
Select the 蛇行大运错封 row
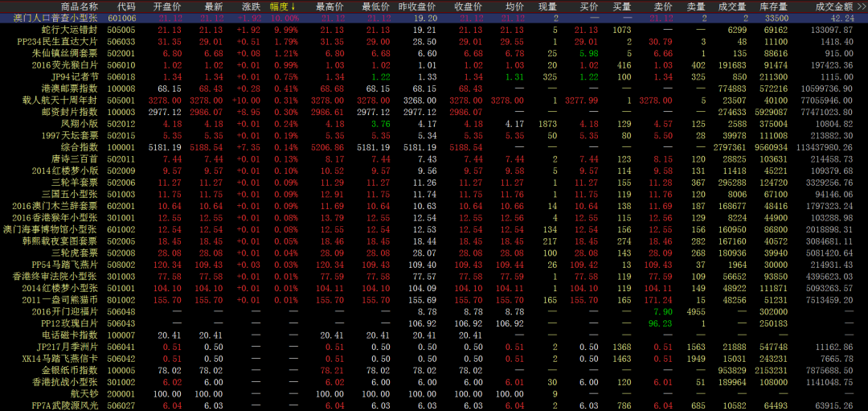click(434, 30)
